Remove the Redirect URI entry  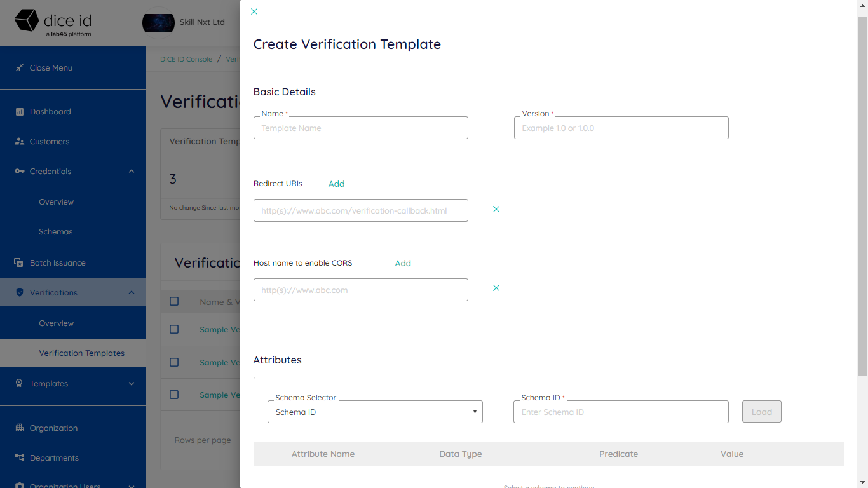coord(496,209)
